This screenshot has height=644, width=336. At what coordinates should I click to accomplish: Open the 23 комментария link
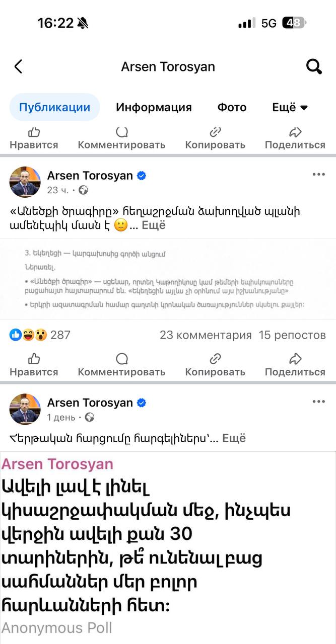tap(206, 335)
